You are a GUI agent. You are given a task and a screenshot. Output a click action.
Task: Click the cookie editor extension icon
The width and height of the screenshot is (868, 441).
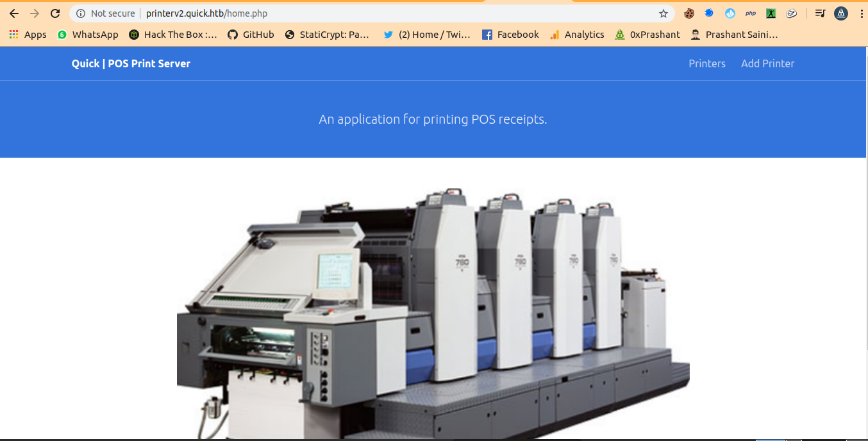(689, 13)
